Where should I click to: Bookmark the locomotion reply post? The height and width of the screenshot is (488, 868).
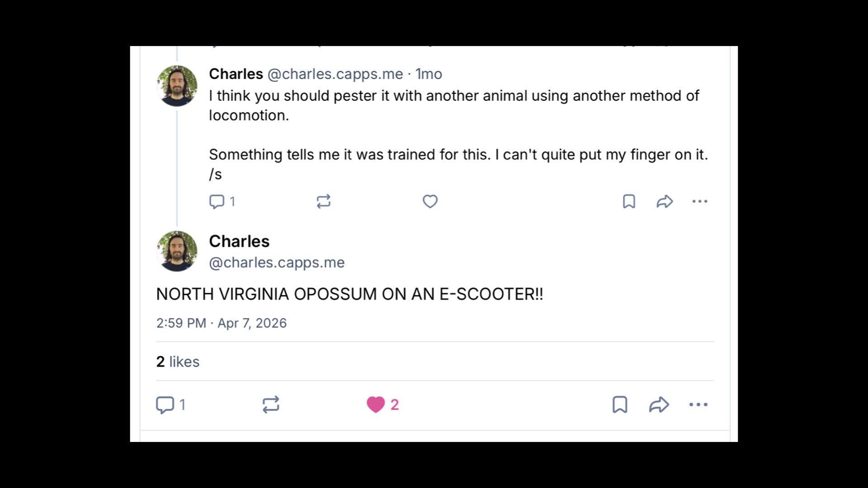click(x=629, y=202)
